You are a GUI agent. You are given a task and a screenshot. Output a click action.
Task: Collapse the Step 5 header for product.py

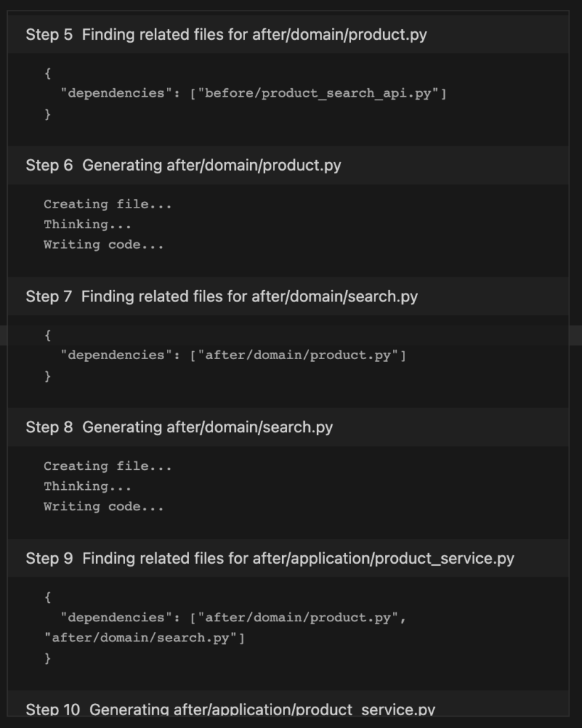(x=289, y=34)
